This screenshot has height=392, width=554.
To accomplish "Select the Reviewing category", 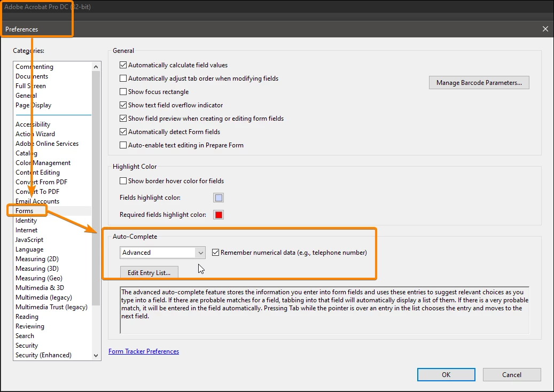I will pos(30,326).
